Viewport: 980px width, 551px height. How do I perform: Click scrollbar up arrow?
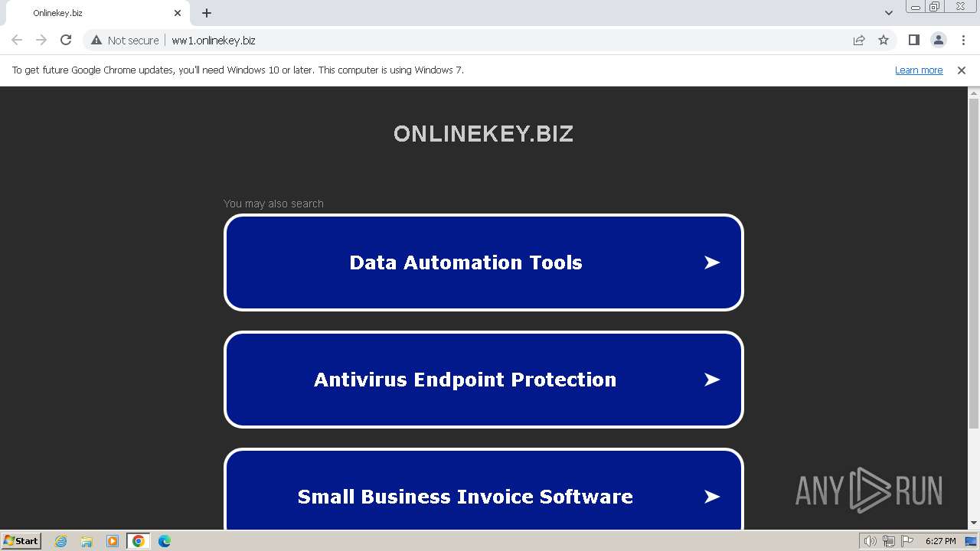coord(974,93)
